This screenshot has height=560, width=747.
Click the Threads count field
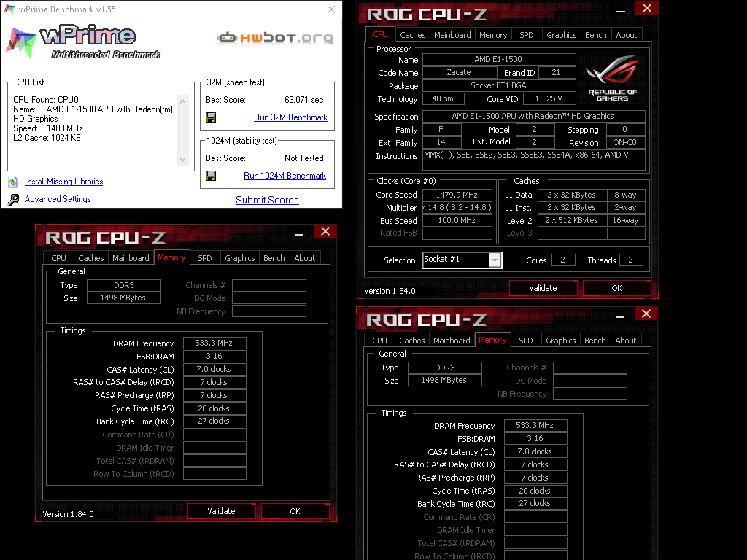click(631, 260)
